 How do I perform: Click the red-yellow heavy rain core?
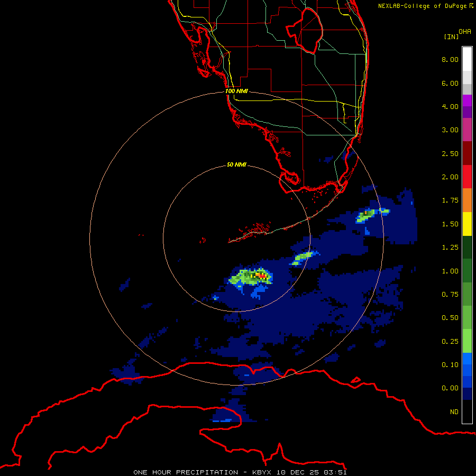point(261,276)
